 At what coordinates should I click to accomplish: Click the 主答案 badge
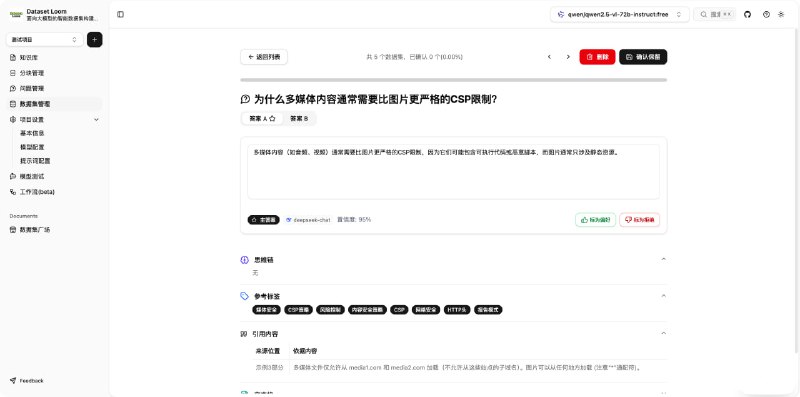pyautogui.click(x=263, y=220)
